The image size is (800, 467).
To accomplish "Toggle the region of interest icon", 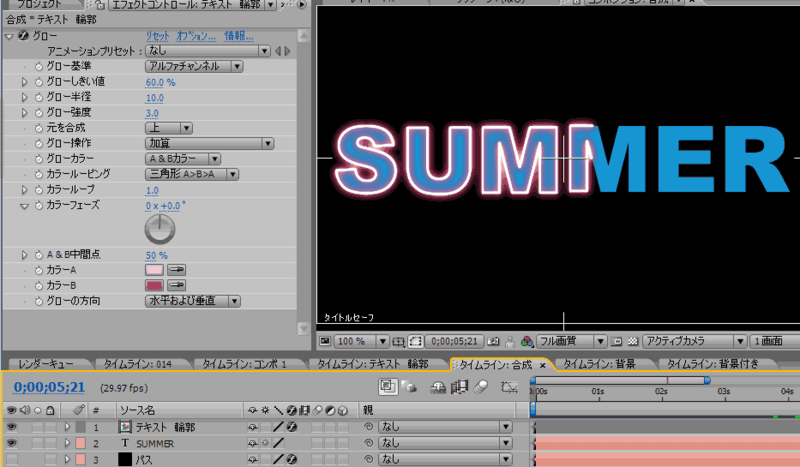I will pos(416,341).
